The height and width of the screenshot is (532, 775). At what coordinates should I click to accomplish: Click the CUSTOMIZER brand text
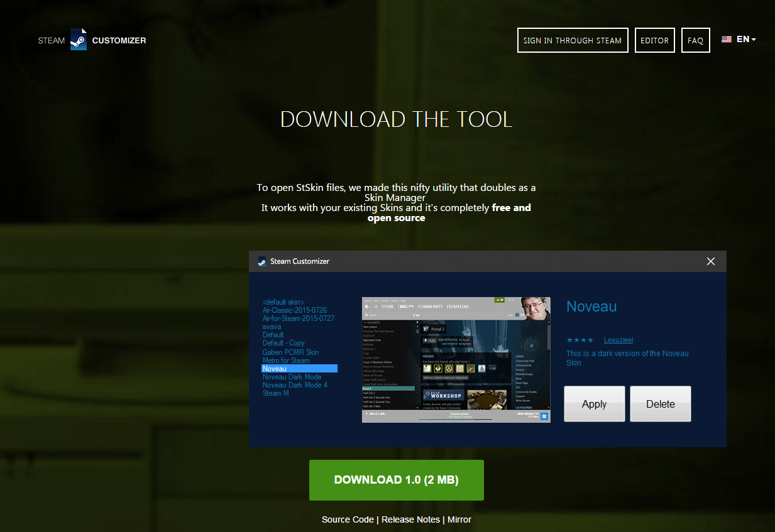(x=119, y=41)
